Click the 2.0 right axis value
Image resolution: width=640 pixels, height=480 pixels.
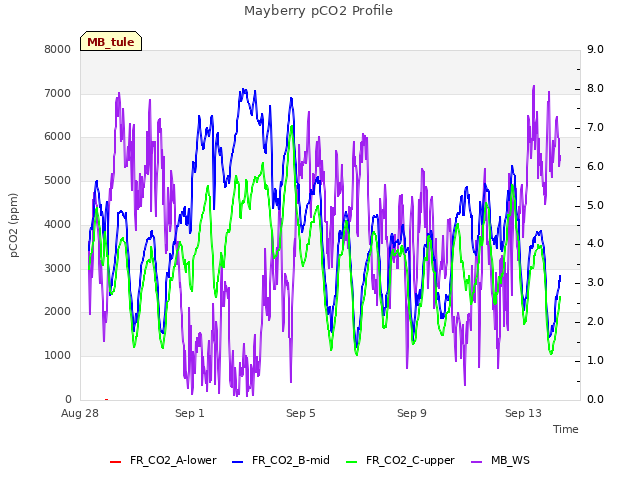[595, 321]
